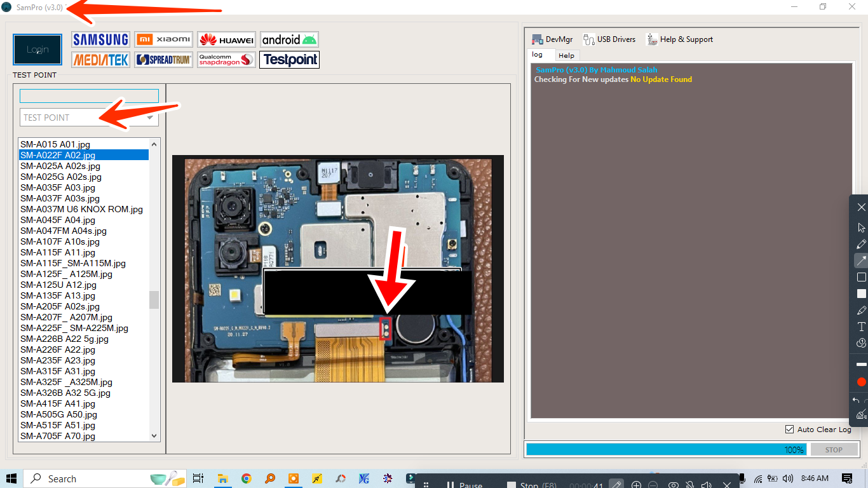This screenshot has height=488, width=868.
Task: Undo the last annotation
Action: click(x=856, y=400)
